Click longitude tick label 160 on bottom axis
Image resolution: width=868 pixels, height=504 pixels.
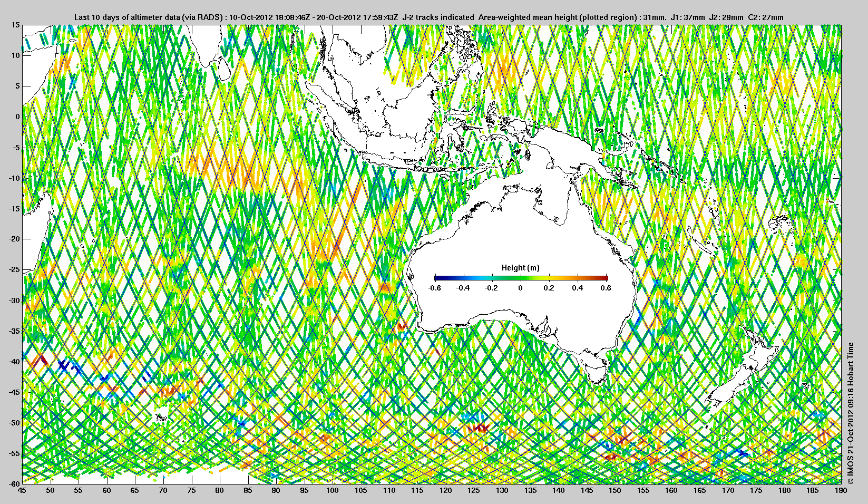[x=671, y=490]
